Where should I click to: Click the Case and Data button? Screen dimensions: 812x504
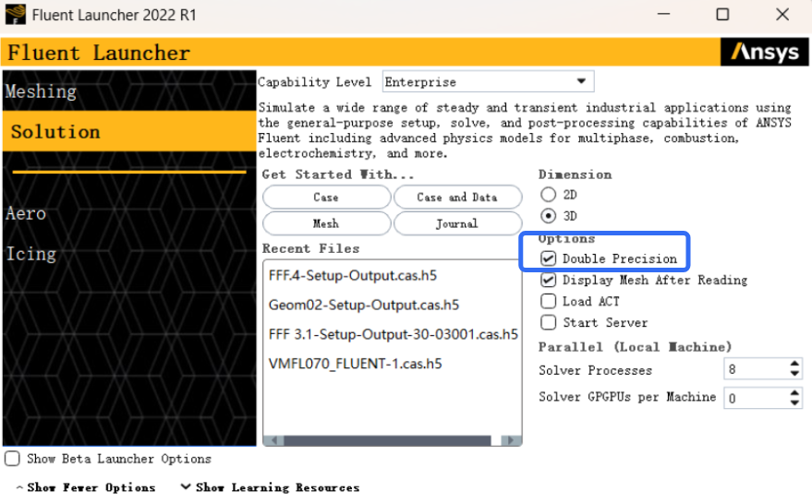(x=457, y=198)
